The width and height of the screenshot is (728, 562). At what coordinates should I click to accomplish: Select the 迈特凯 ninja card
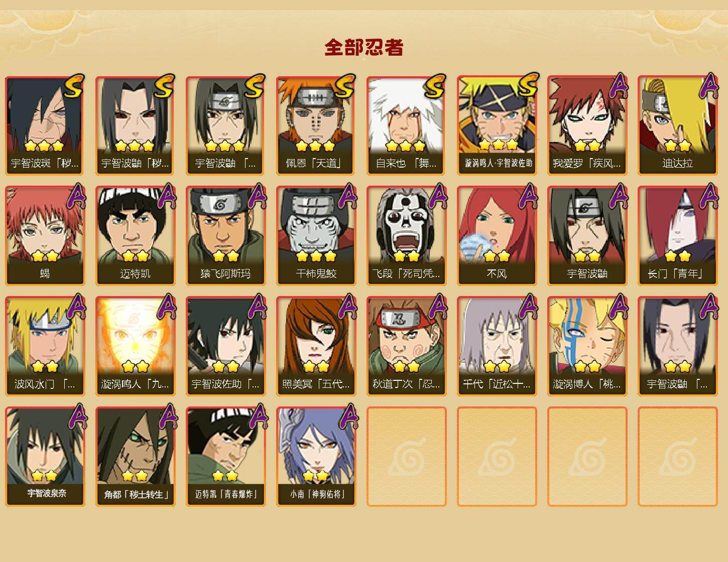click(135, 236)
